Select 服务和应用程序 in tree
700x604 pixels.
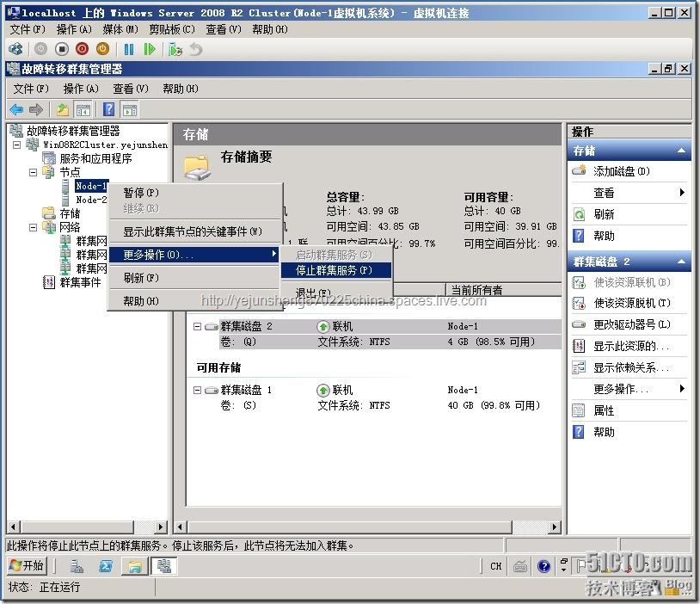pyautogui.click(x=95, y=158)
